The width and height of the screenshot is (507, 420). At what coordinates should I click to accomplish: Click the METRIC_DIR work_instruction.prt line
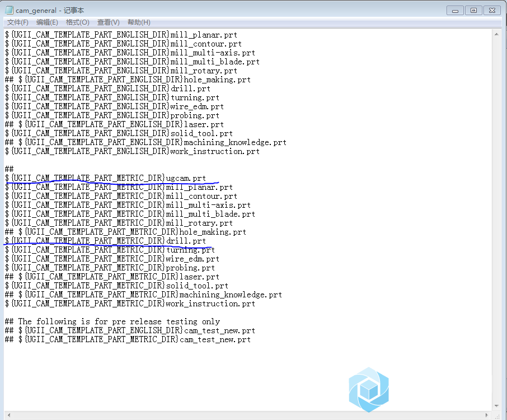130,304
